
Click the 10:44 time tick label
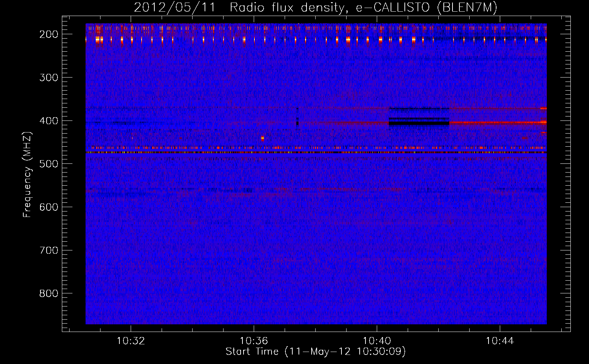[500, 341]
